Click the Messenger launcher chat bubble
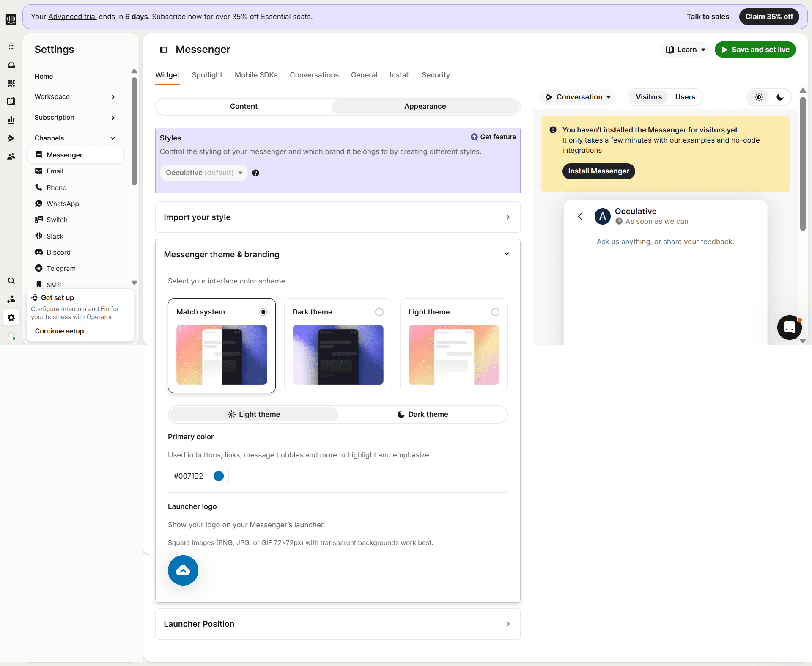812x666 pixels. coord(789,327)
